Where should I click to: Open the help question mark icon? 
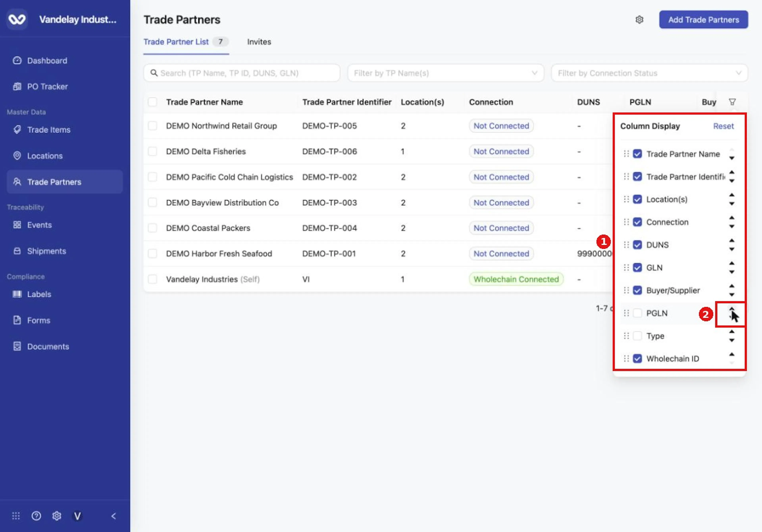point(36,516)
